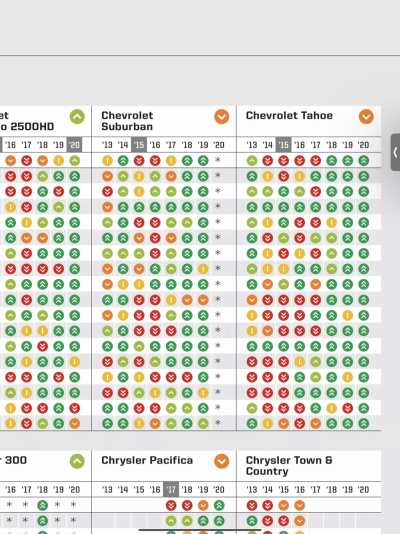Click green up-arrow icon beside 2500HD heading
Viewport: 400px width, 534px height.
(x=77, y=117)
